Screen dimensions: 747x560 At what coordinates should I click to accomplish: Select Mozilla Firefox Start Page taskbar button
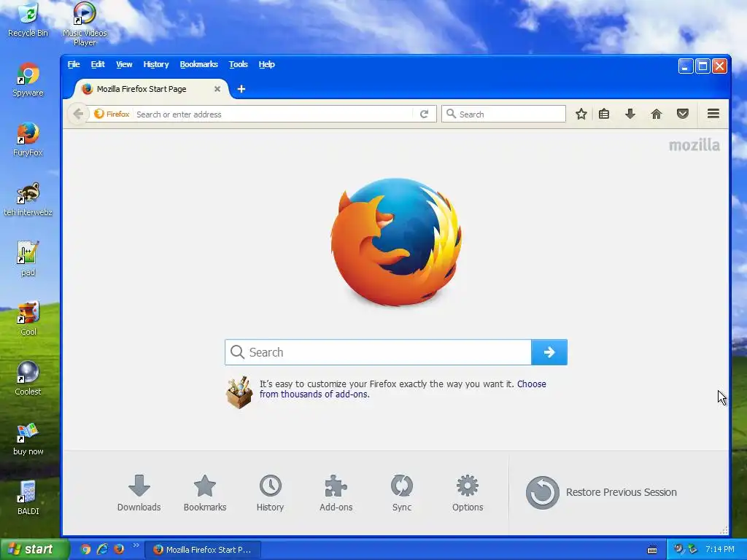point(203,550)
